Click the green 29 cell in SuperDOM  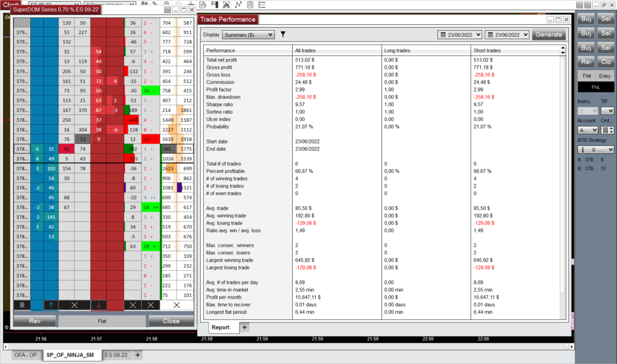(x=151, y=246)
